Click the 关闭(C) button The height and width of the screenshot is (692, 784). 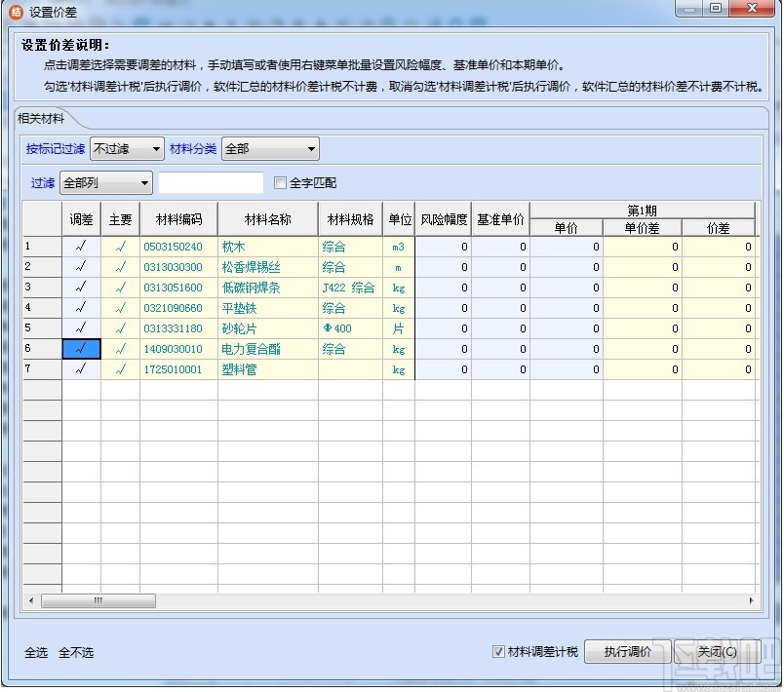[717, 651]
